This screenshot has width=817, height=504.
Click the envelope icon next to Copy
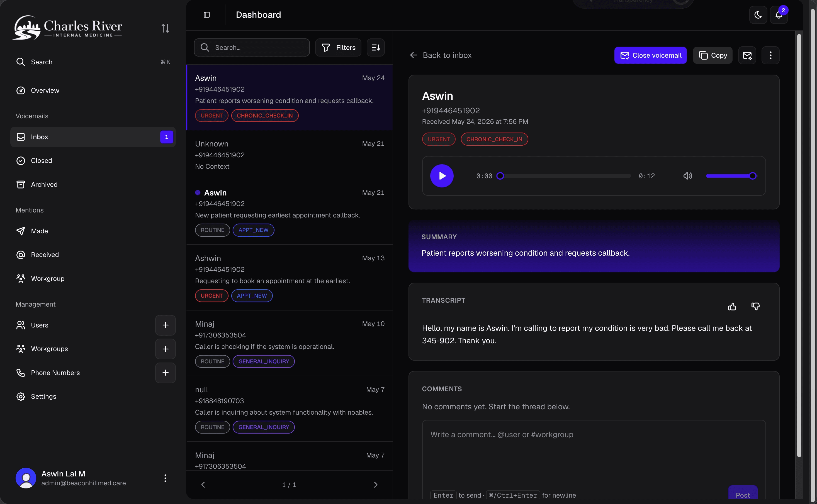click(x=747, y=55)
